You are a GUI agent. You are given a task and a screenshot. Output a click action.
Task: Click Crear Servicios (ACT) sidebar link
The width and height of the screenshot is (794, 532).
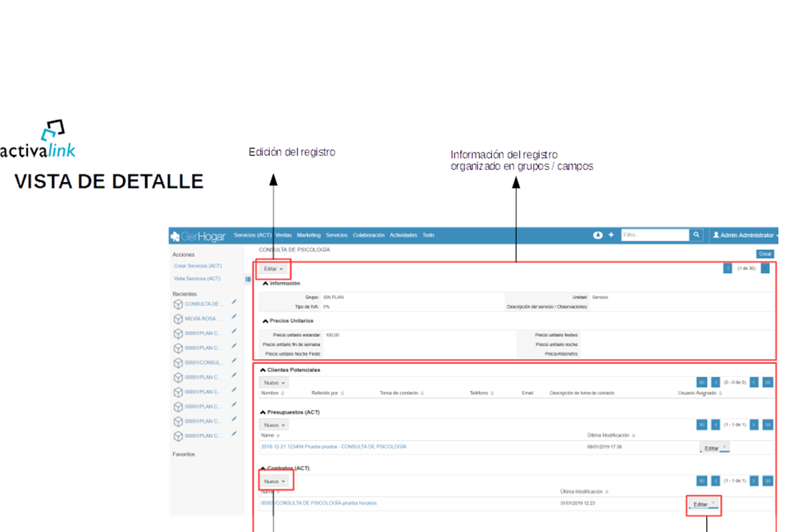tap(198, 266)
